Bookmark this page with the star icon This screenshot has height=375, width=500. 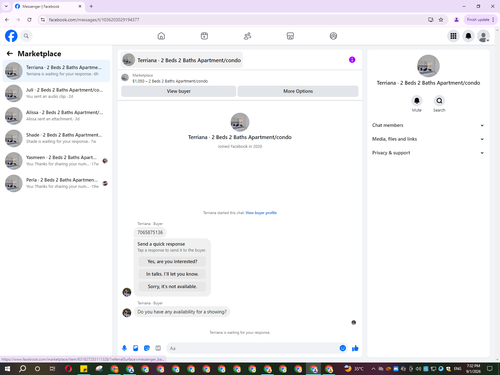click(441, 20)
